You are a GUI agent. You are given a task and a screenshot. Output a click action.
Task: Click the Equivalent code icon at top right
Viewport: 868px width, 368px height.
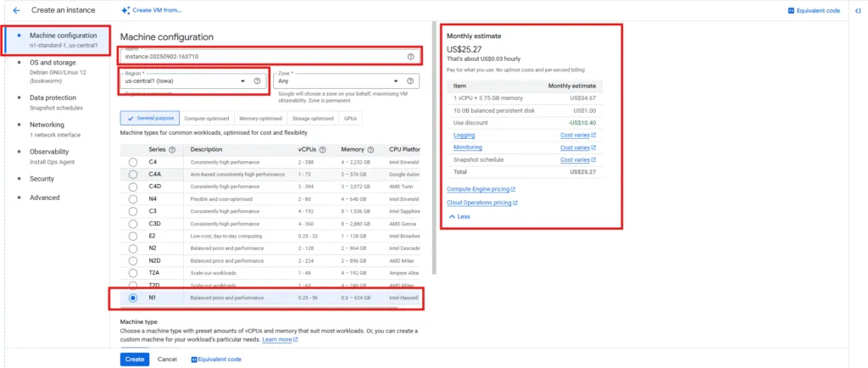click(791, 10)
